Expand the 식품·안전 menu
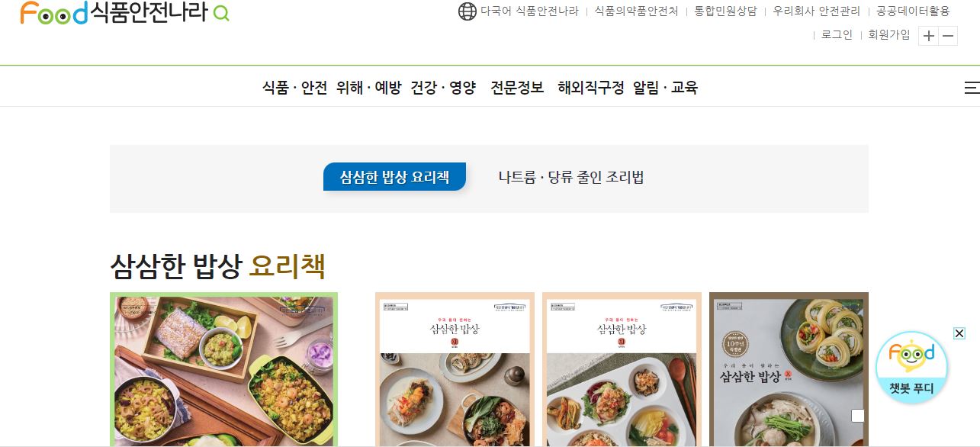 [294, 88]
